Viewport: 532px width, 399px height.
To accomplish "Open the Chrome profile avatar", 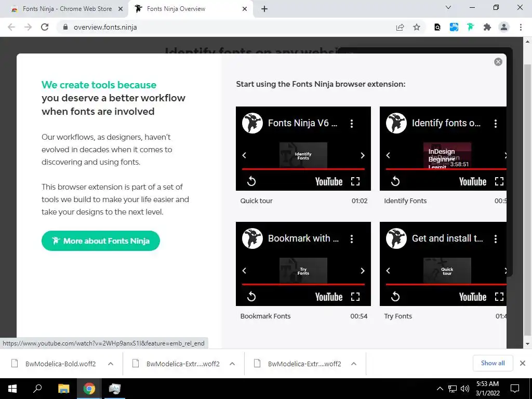I will [504, 27].
